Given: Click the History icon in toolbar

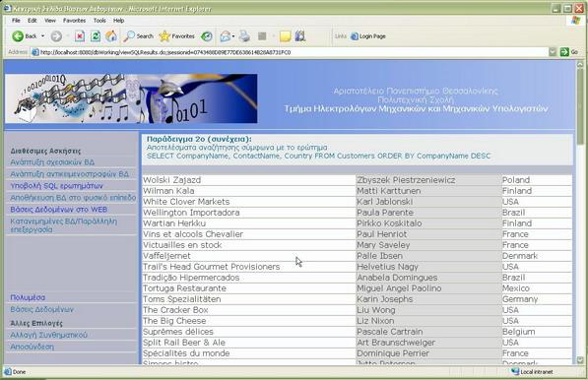Looking at the screenshot, I should (207, 36).
